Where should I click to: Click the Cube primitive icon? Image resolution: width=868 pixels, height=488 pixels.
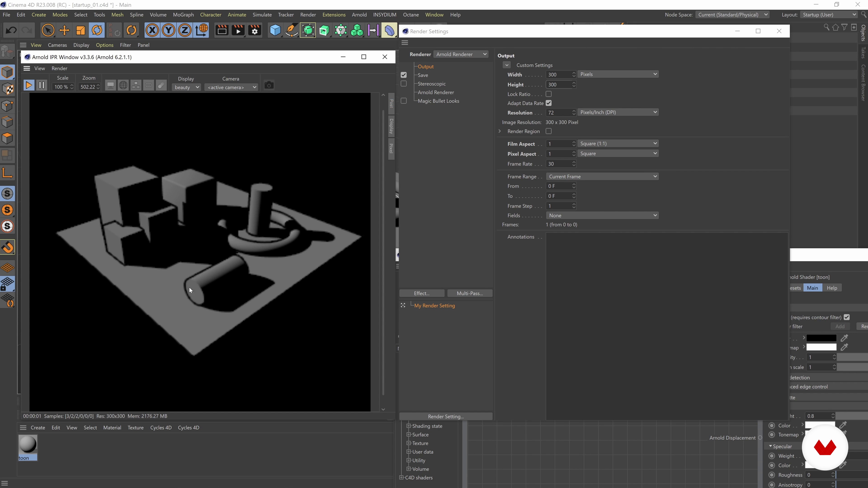click(275, 30)
